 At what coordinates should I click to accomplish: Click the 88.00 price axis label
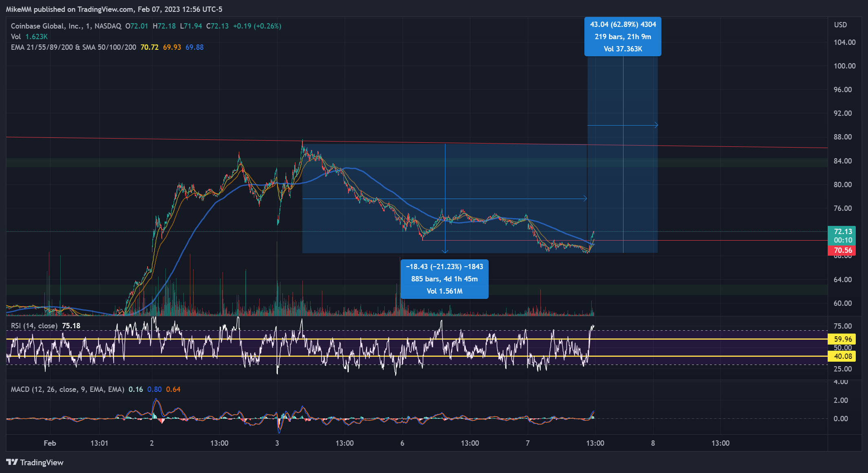(x=843, y=137)
